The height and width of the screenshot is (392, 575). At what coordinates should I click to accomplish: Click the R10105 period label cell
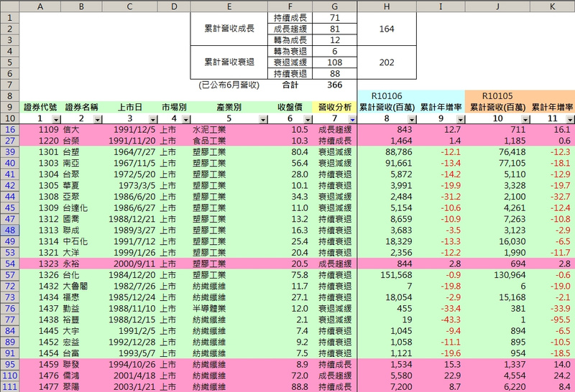pos(497,96)
